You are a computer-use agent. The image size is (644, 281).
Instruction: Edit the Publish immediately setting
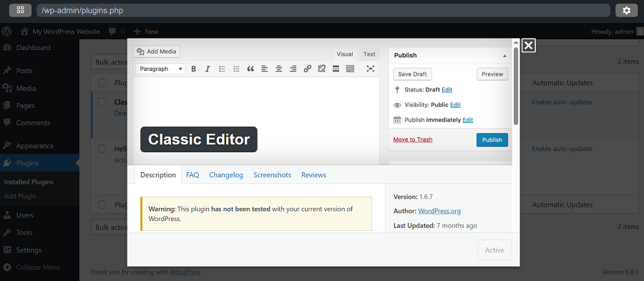[468, 120]
